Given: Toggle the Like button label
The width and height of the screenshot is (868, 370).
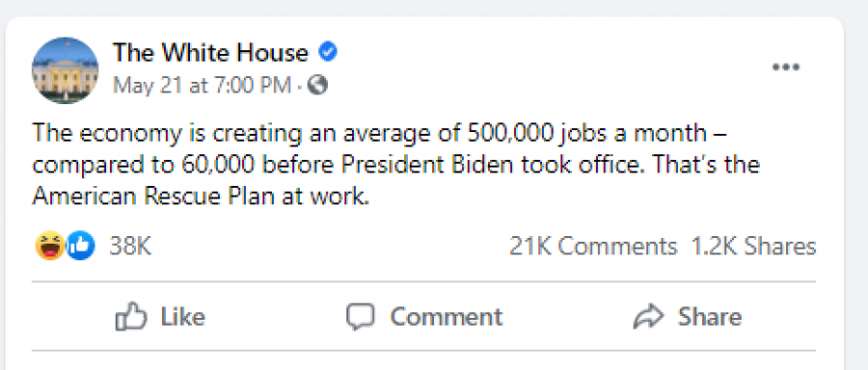Looking at the screenshot, I should [182, 317].
